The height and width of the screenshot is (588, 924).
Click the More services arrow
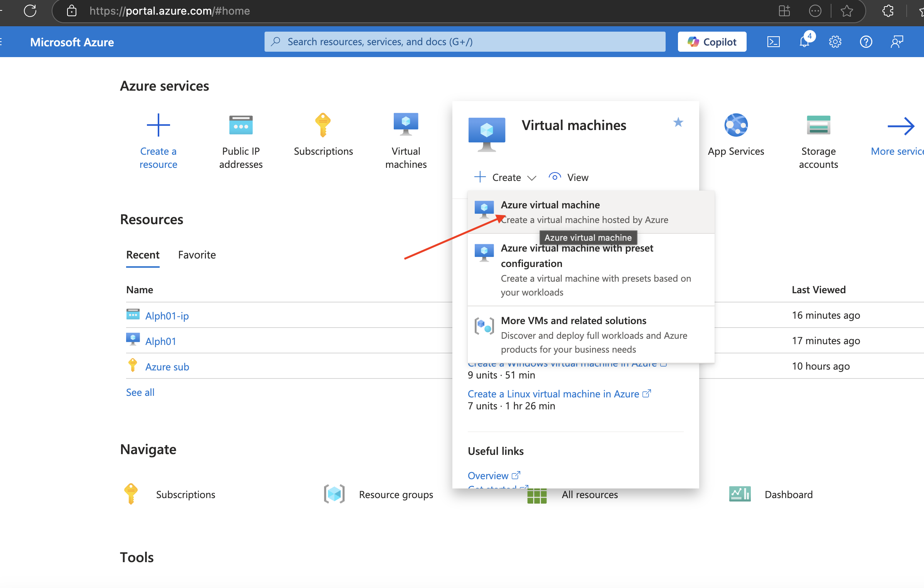coord(901,126)
